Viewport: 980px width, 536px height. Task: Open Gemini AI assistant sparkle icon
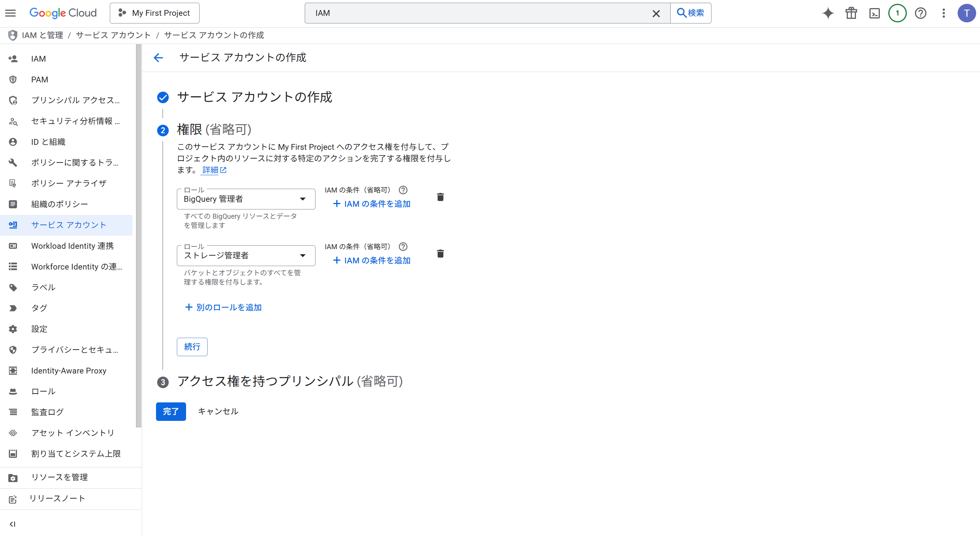(828, 13)
